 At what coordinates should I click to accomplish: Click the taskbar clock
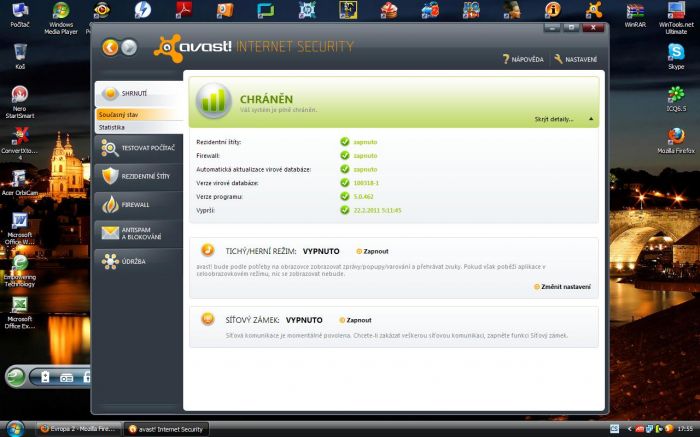[685, 429]
